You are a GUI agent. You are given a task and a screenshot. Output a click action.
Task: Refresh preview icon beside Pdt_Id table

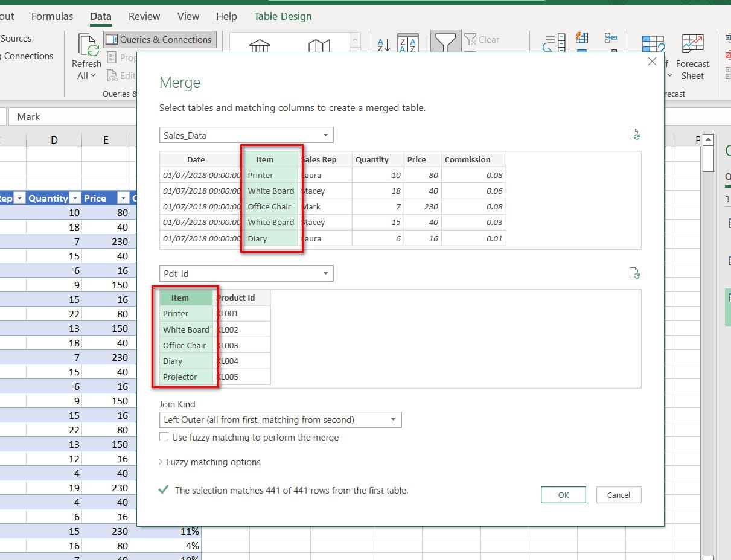pyautogui.click(x=634, y=273)
